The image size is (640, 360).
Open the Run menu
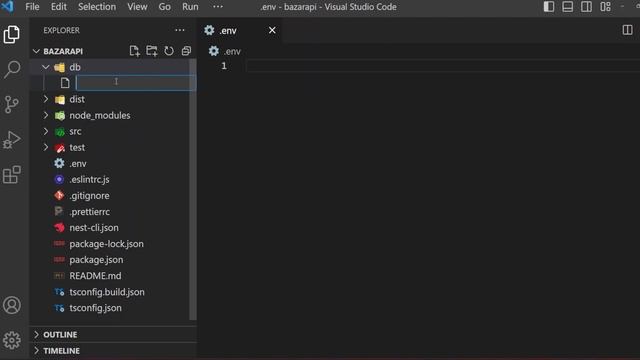(x=190, y=7)
